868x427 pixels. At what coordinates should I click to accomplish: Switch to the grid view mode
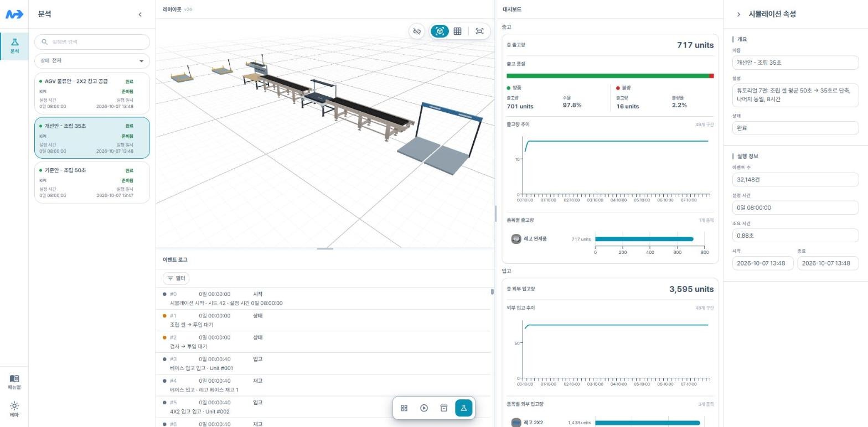pos(457,32)
